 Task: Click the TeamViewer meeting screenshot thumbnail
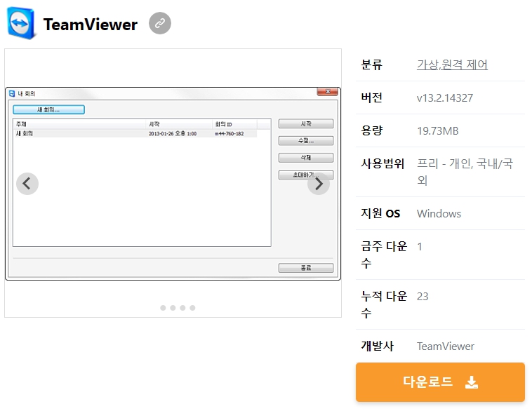(x=173, y=184)
